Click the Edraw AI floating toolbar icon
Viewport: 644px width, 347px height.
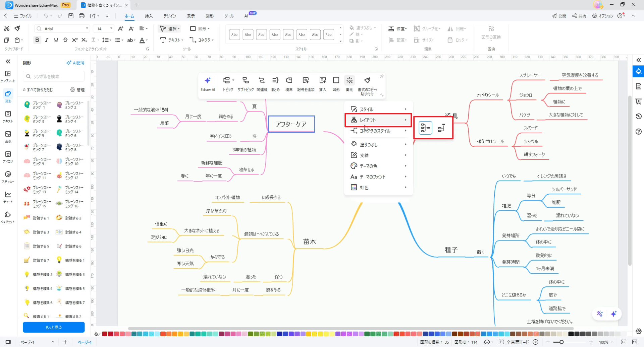click(208, 84)
